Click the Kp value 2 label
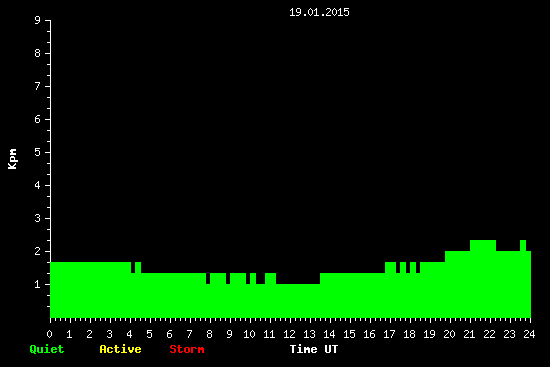This screenshot has height=367, width=550. (38, 251)
